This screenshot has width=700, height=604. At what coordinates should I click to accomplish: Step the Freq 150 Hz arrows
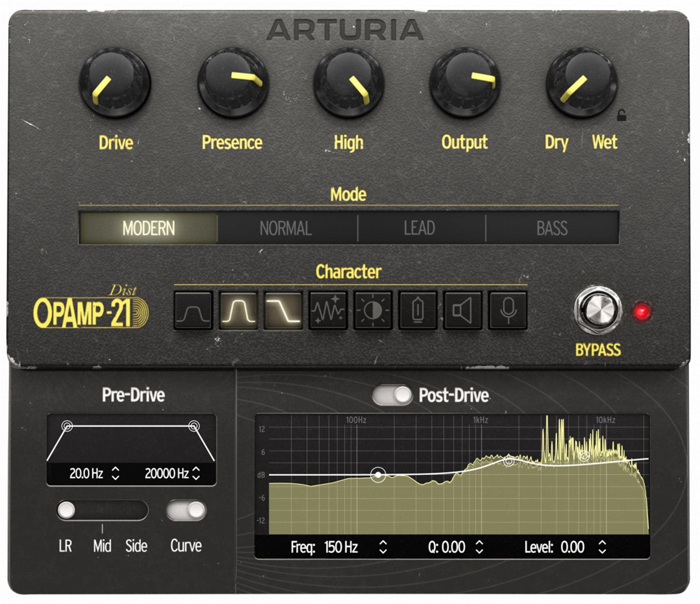pyautogui.click(x=383, y=547)
